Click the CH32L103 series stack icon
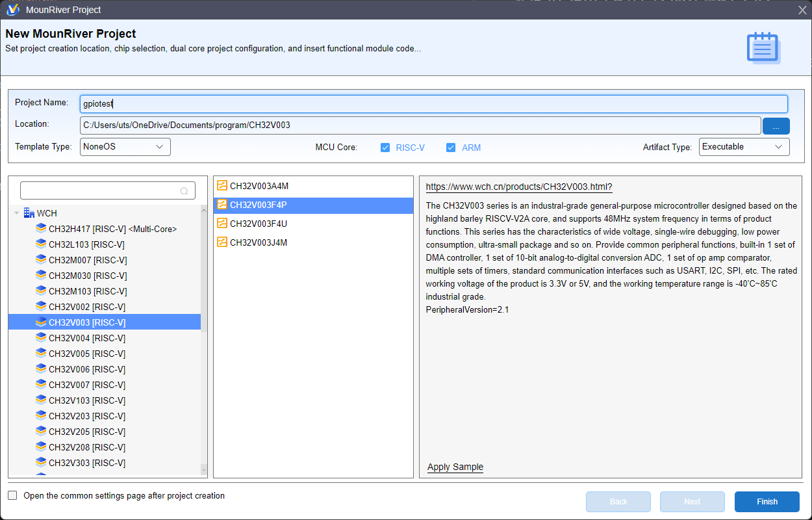 [x=41, y=244]
